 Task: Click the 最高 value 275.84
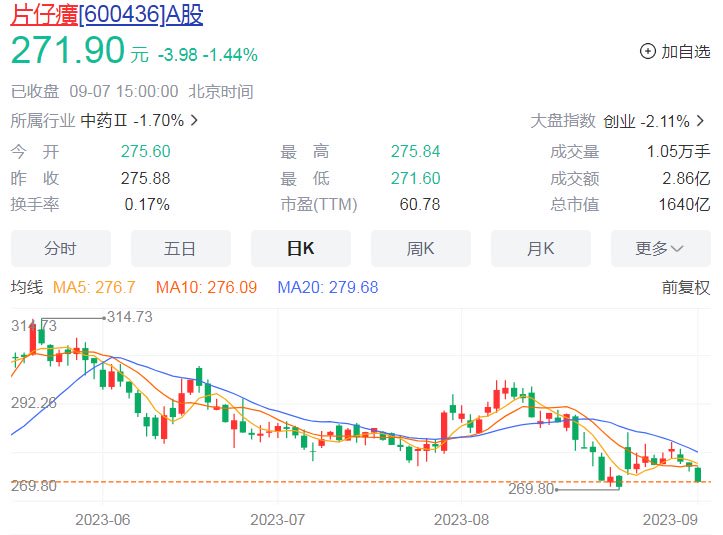coord(415,151)
